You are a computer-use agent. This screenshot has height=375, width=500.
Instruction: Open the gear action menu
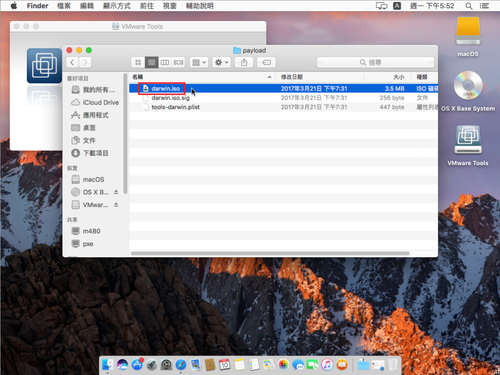click(x=221, y=62)
